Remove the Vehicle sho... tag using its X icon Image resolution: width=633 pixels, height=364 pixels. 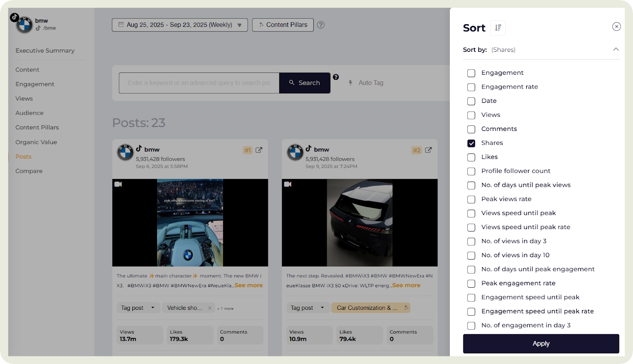click(x=209, y=307)
